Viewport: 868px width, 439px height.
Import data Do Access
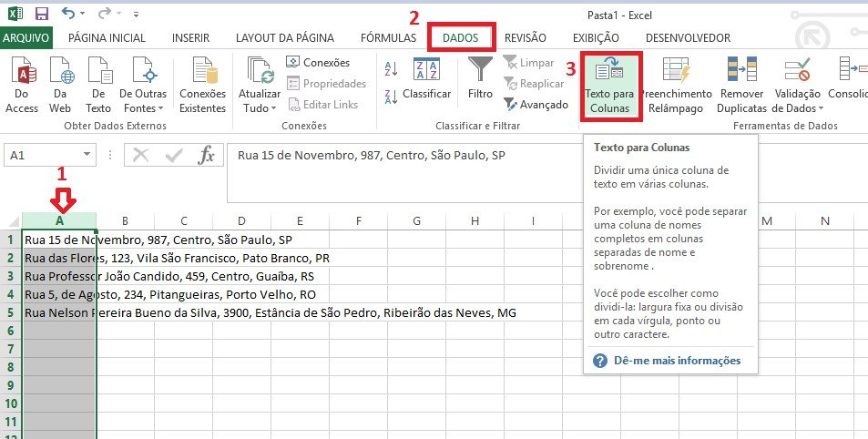pyautogui.click(x=22, y=84)
